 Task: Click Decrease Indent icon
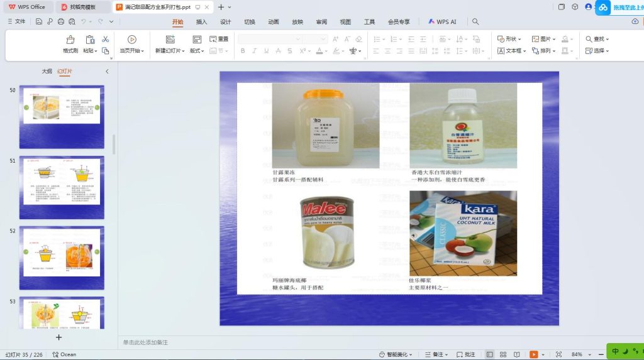point(411,39)
